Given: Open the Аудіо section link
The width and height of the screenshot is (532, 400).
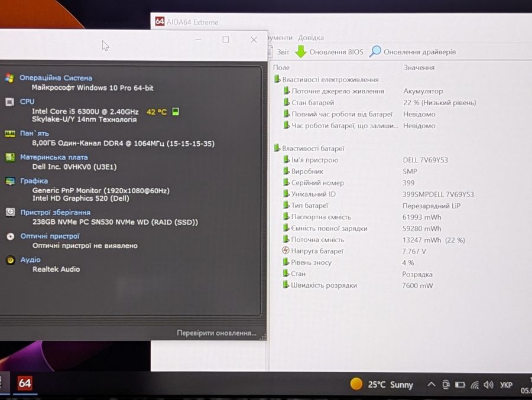Looking at the screenshot, I should (x=31, y=260).
